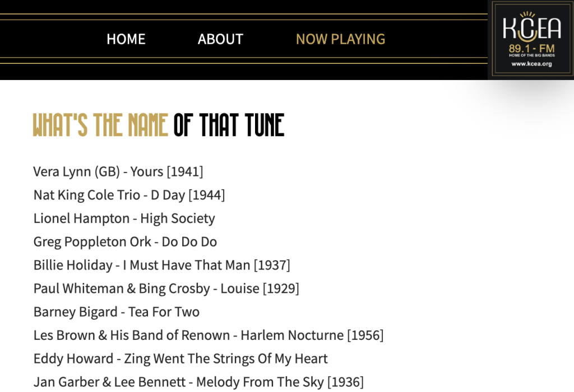Screen dimensions: 574x392
Task: Click the KCEA 89.1 FM logo
Action: point(531,39)
